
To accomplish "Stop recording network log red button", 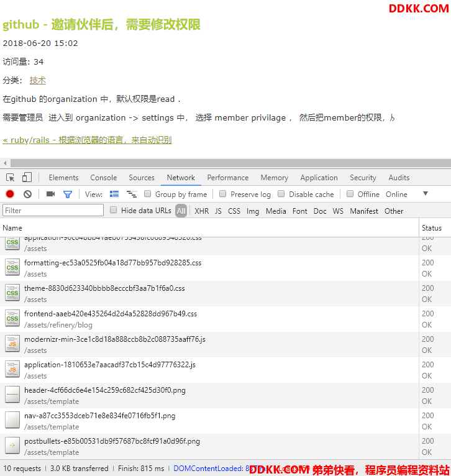I will (x=10, y=194).
